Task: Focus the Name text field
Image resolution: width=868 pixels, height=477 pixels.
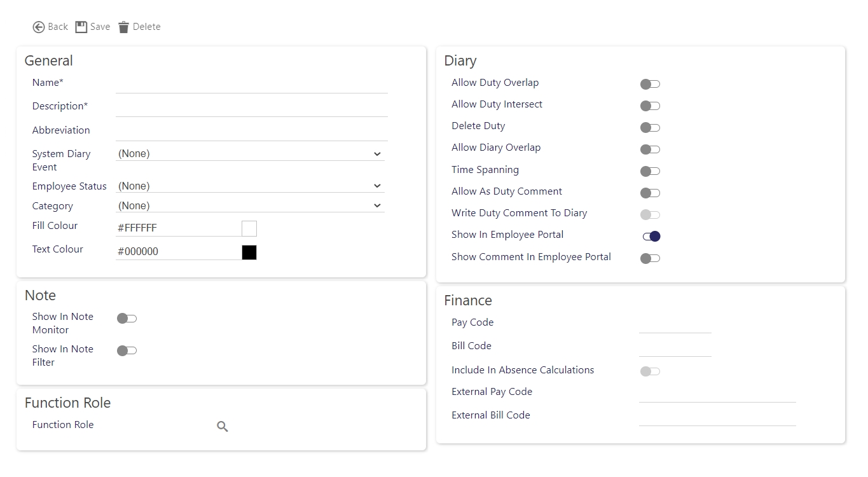Action: tap(251, 84)
